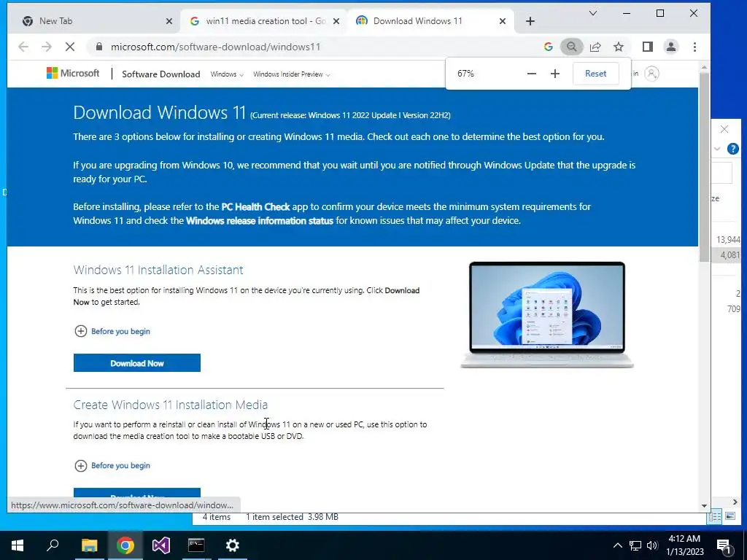Open the Google icon in the address bar
The height and width of the screenshot is (560, 747).
pyautogui.click(x=549, y=47)
